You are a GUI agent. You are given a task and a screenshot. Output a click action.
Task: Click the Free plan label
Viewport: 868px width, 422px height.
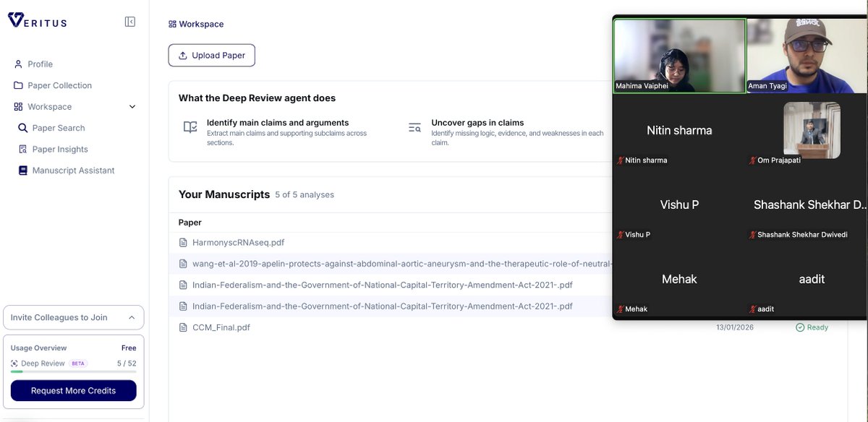(129, 348)
